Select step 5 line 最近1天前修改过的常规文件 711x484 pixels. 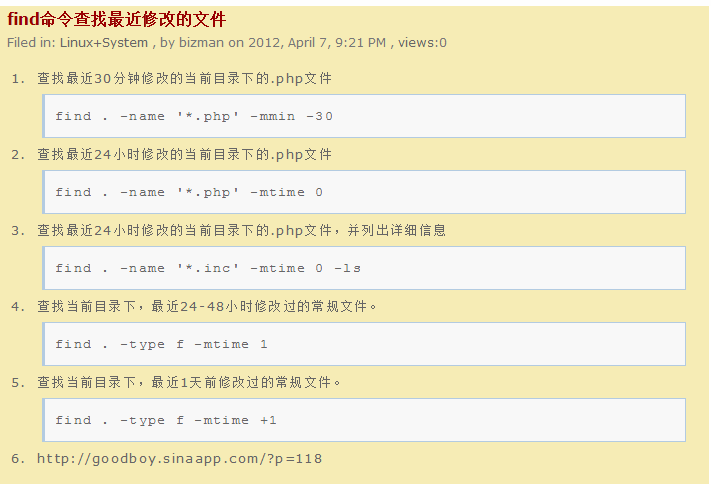pyautogui.click(x=189, y=382)
